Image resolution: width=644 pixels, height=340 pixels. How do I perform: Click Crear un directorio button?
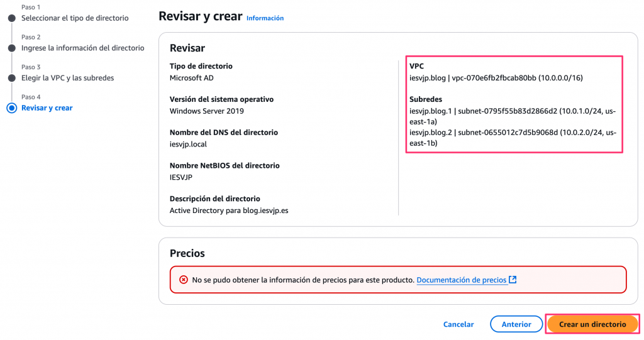coord(592,324)
